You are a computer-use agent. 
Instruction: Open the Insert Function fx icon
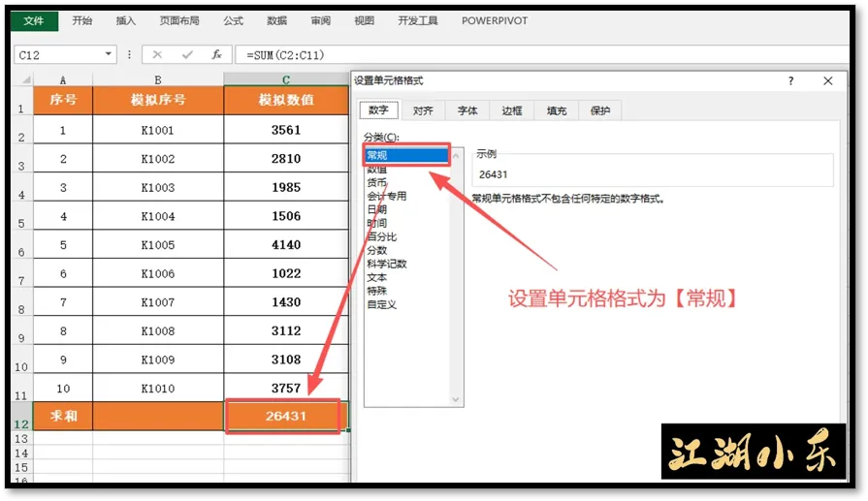point(217,54)
